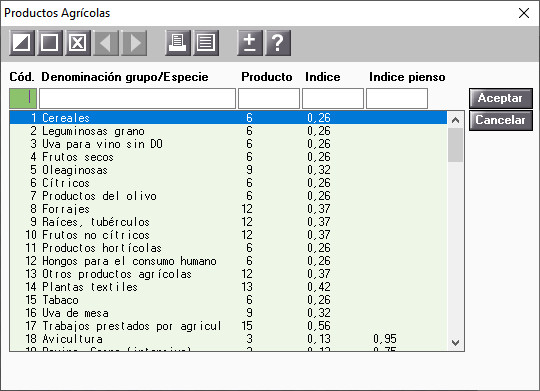Select the Cítricos row
Image resolution: width=540 pixels, height=391 pixels.
click(228, 183)
